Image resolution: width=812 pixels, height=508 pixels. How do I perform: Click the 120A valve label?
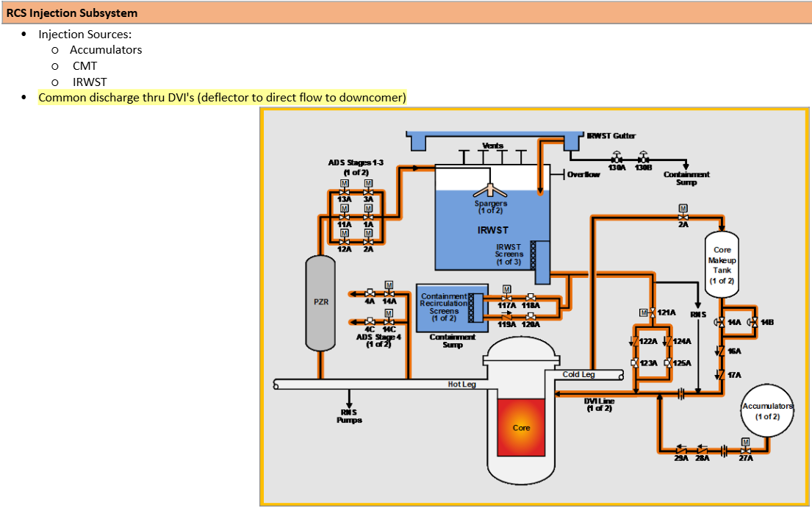pyautogui.click(x=531, y=324)
